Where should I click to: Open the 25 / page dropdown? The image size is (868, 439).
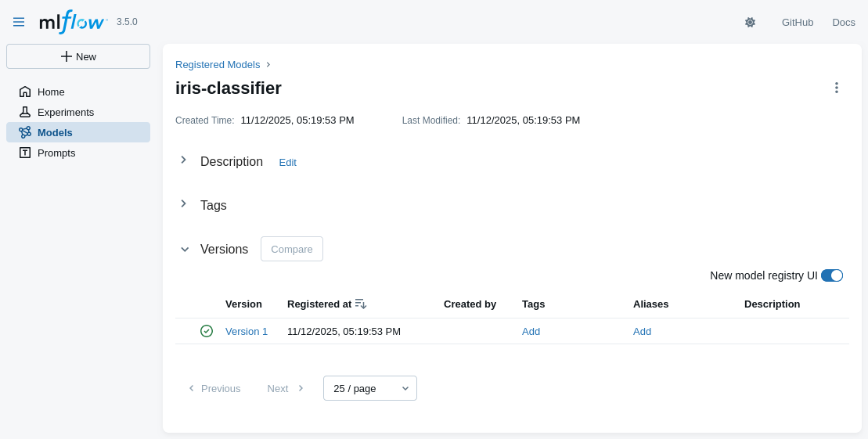[x=369, y=388]
